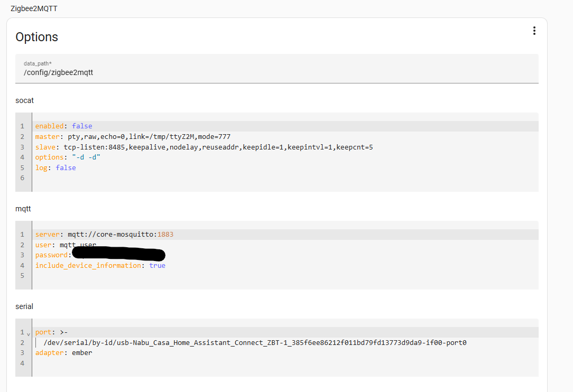The width and height of the screenshot is (573, 392).
Task: Click the 'Zigbee2MQTT' title text
Action: click(x=34, y=8)
